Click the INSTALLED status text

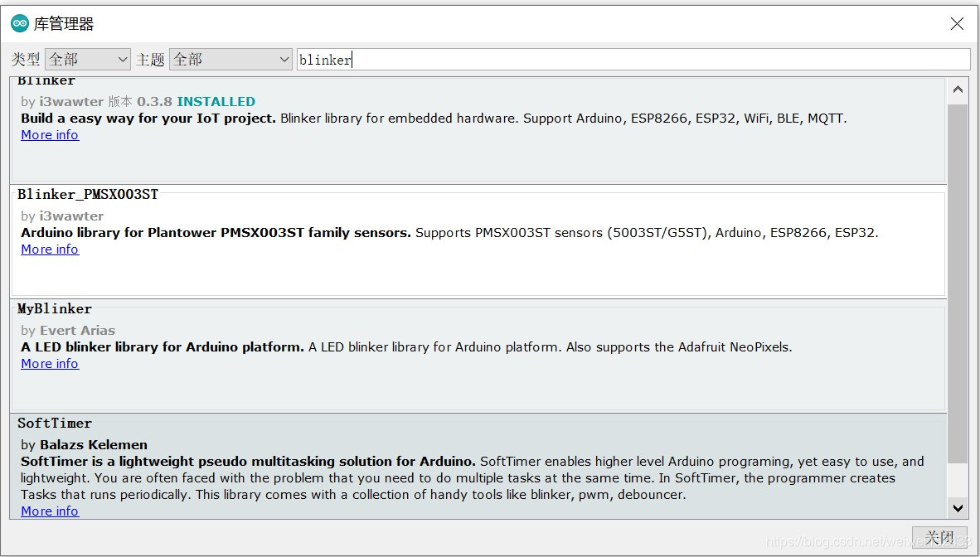[x=216, y=101]
